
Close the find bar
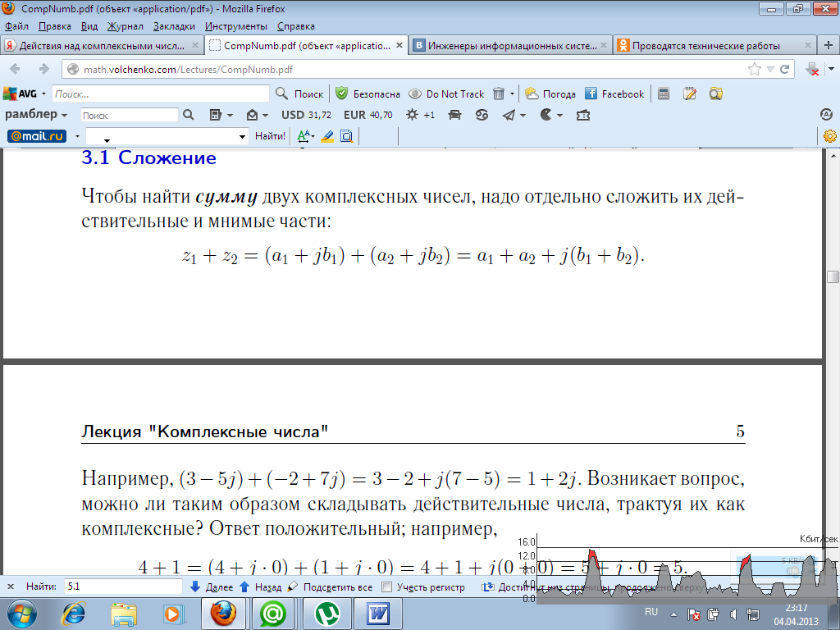(x=10, y=587)
